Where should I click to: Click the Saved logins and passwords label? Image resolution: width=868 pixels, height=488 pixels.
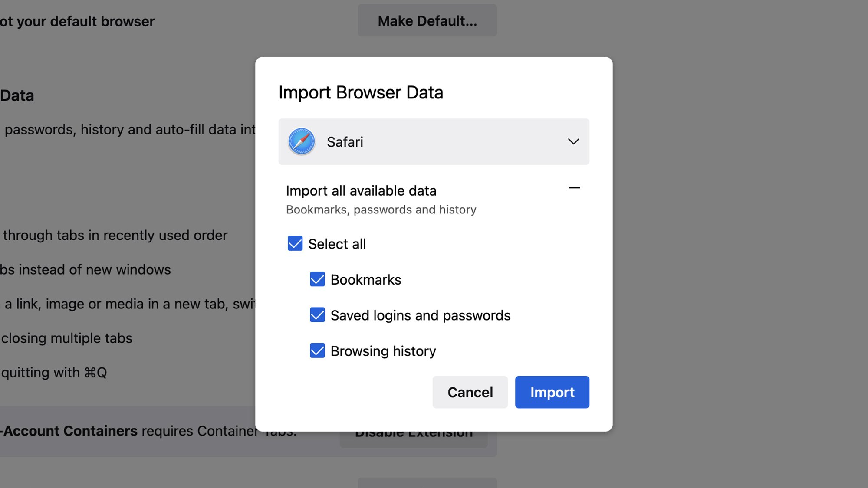(x=421, y=314)
